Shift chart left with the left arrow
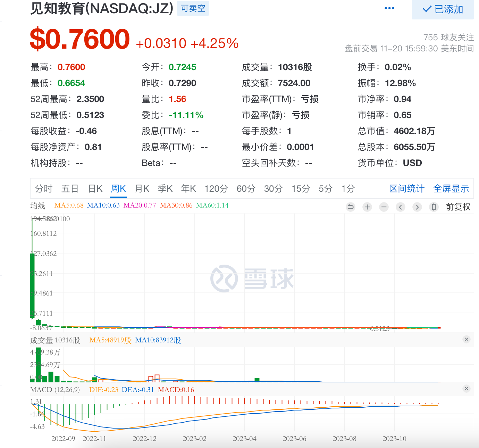The height and width of the screenshot is (448, 479). (401, 207)
